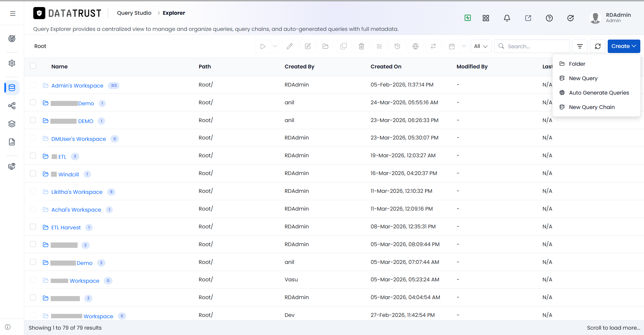Click the rename edit-square toolbar icon
Viewport: 644px width, 335px height.
(308, 46)
